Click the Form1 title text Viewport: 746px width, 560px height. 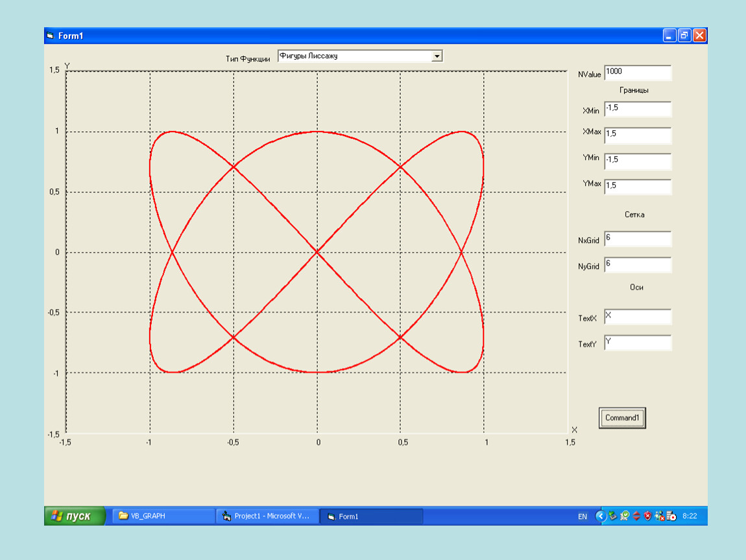(x=71, y=36)
